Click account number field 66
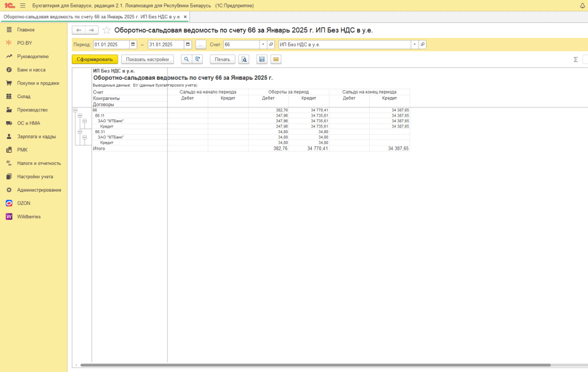 click(242, 44)
